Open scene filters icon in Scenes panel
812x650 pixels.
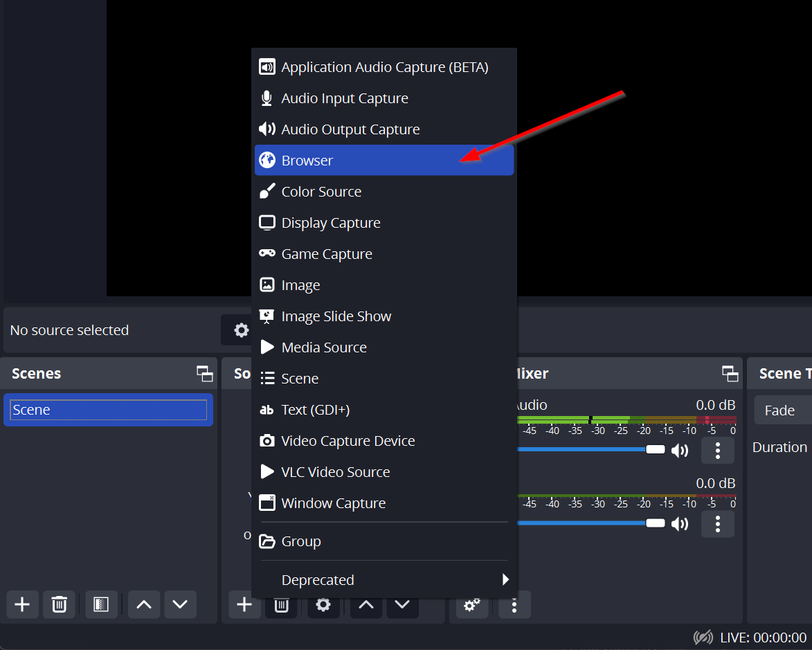101,604
